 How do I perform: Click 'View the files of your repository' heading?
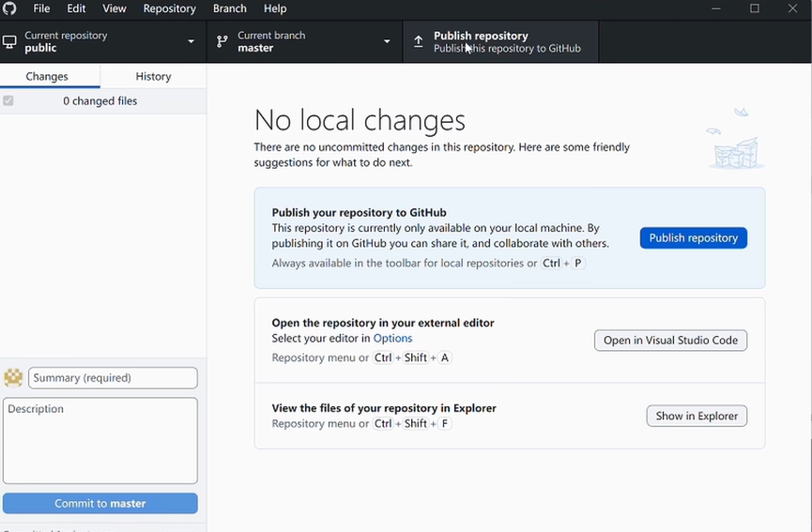coord(384,408)
